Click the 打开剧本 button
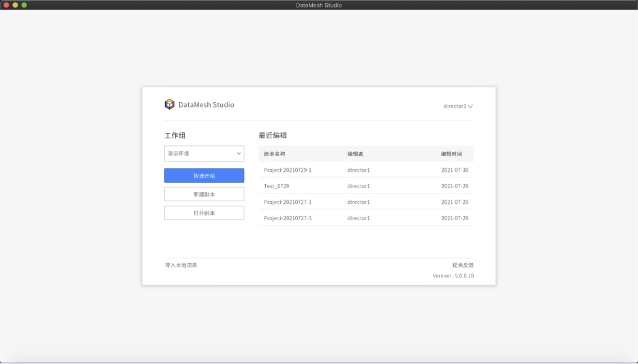Image resolution: width=638 pixels, height=364 pixels. pyautogui.click(x=204, y=213)
